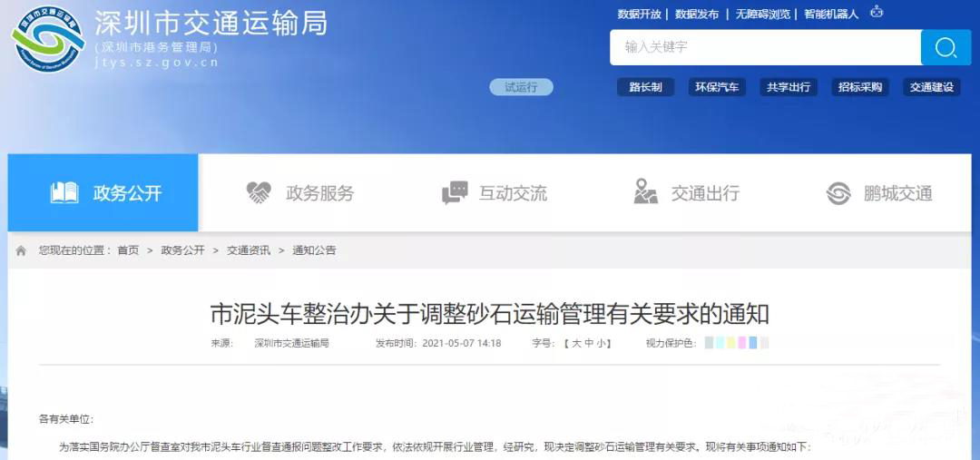980x460 pixels.
Task: Click the magnifier search button
Action: pyautogui.click(x=946, y=47)
